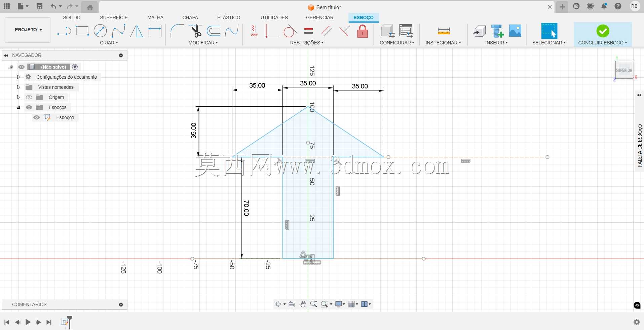The width and height of the screenshot is (644, 330).
Task: Select the Mirror sketch tool
Action: 136,31
